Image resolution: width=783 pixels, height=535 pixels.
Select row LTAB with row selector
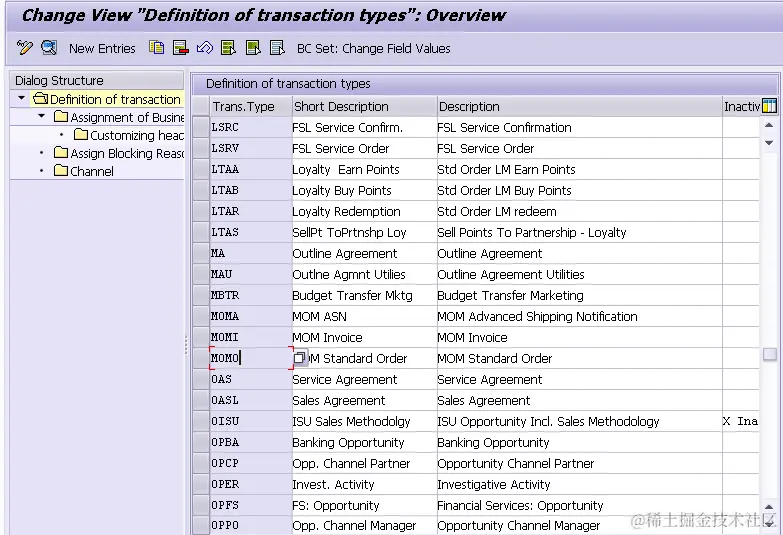coord(201,190)
